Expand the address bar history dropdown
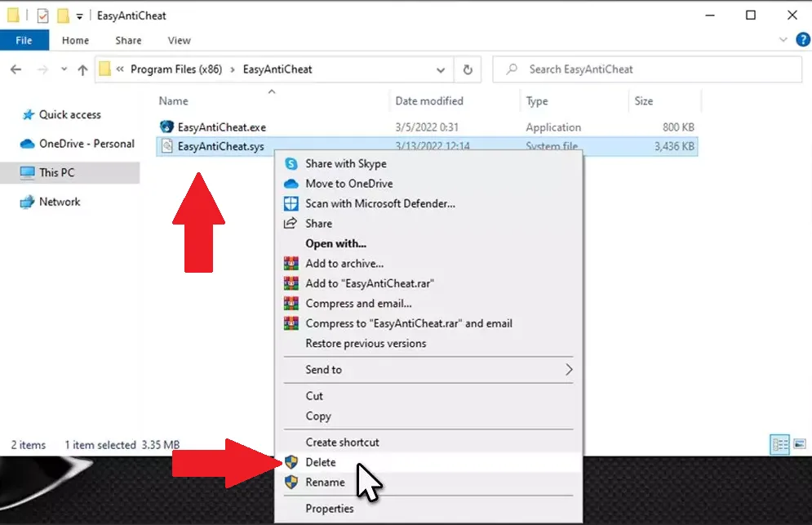Image resolution: width=812 pixels, height=525 pixels. coord(441,69)
